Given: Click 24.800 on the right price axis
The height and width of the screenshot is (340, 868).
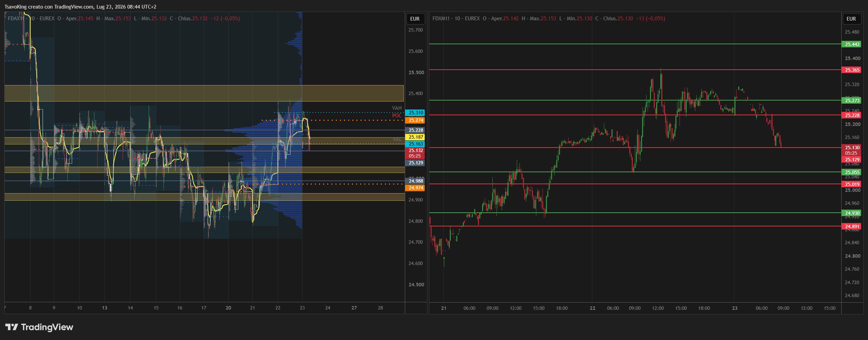Looking at the screenshot, I should 852,256.
